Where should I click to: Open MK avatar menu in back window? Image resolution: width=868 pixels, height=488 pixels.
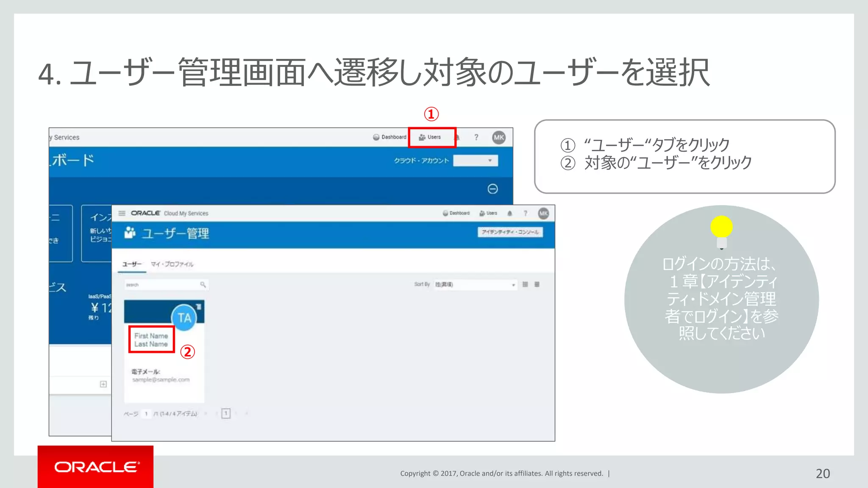pos(499,137)
